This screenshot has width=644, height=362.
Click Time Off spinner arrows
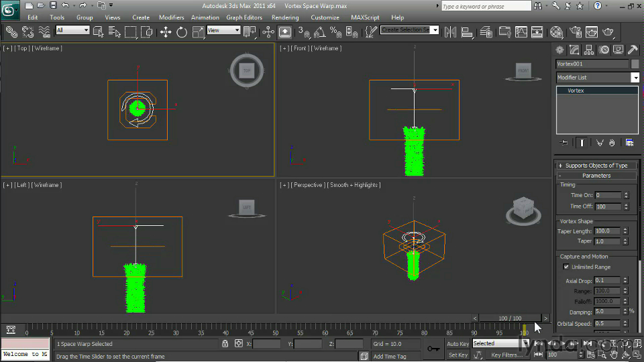[626, 206]
